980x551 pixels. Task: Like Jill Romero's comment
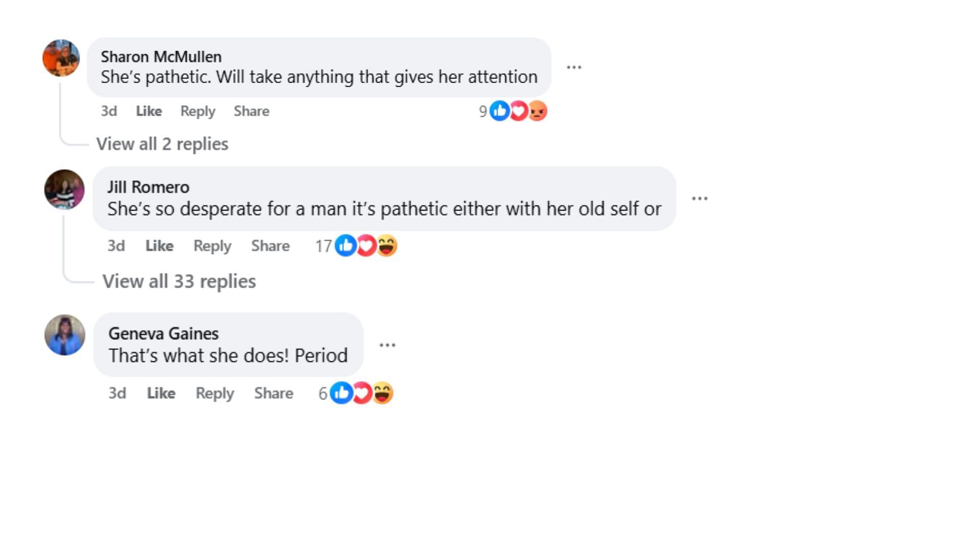[x=159, y=246]
